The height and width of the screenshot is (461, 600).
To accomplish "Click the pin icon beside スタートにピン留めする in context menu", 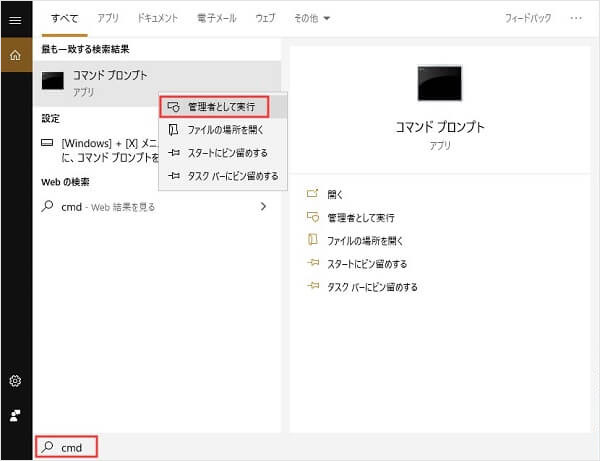I will click(x=174, y=153).
